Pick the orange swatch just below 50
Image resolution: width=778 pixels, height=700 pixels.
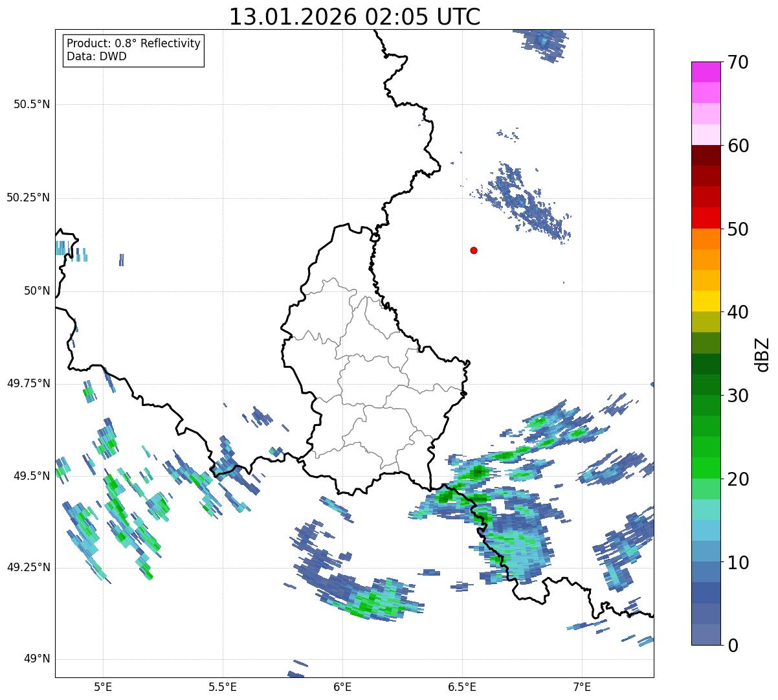click(x=706, y=239)
